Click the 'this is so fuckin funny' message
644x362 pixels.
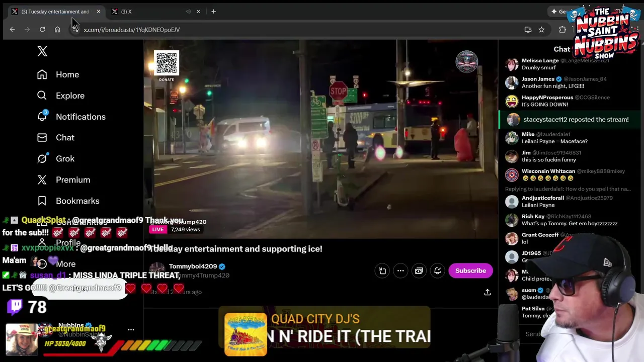pyautogui.click(x=549, y=160)
